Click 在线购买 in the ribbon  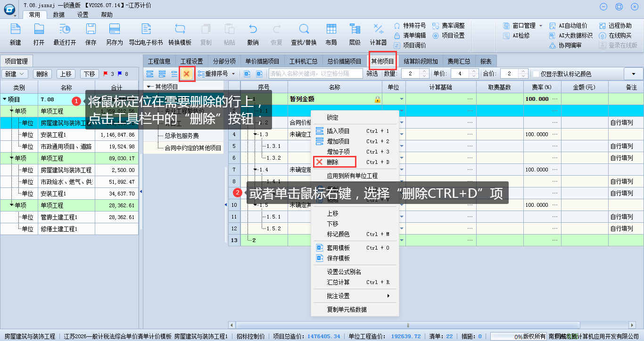[x=615, y=35]
